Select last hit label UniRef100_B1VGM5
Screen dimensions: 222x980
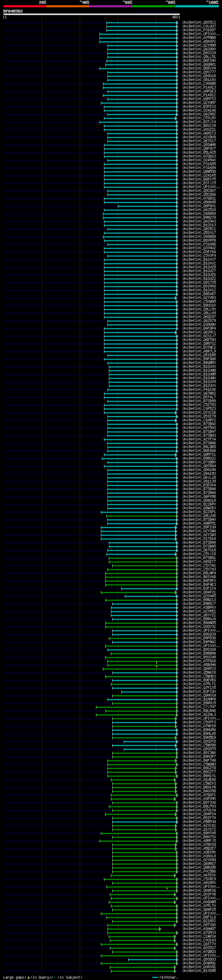coord(199,971)
